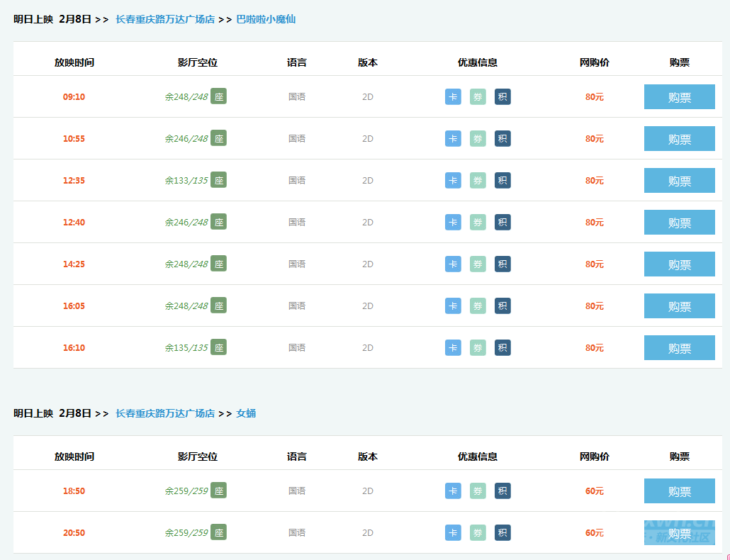The image size is (730, 560).
Task: Buy tickets for the 20:50 showing
Action: (x=679, y=533)
